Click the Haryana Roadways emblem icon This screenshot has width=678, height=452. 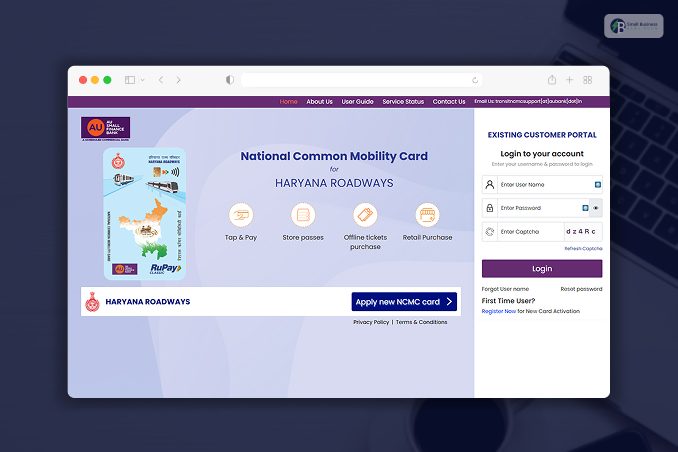[92, 301]
